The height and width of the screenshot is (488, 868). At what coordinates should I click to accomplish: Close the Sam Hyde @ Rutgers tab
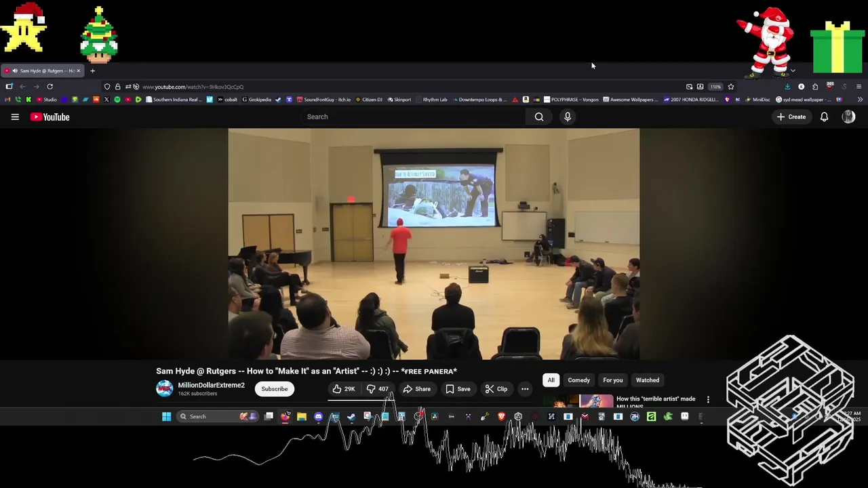tap(78, 70)
